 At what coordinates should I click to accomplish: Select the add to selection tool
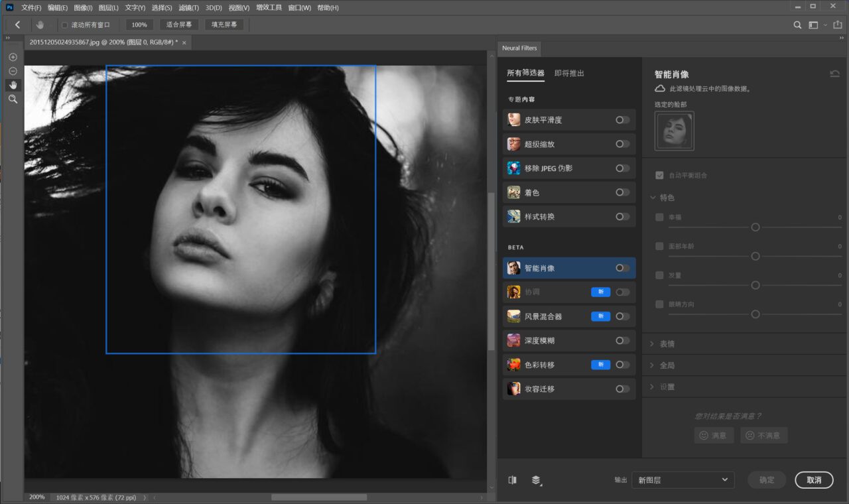13,57
